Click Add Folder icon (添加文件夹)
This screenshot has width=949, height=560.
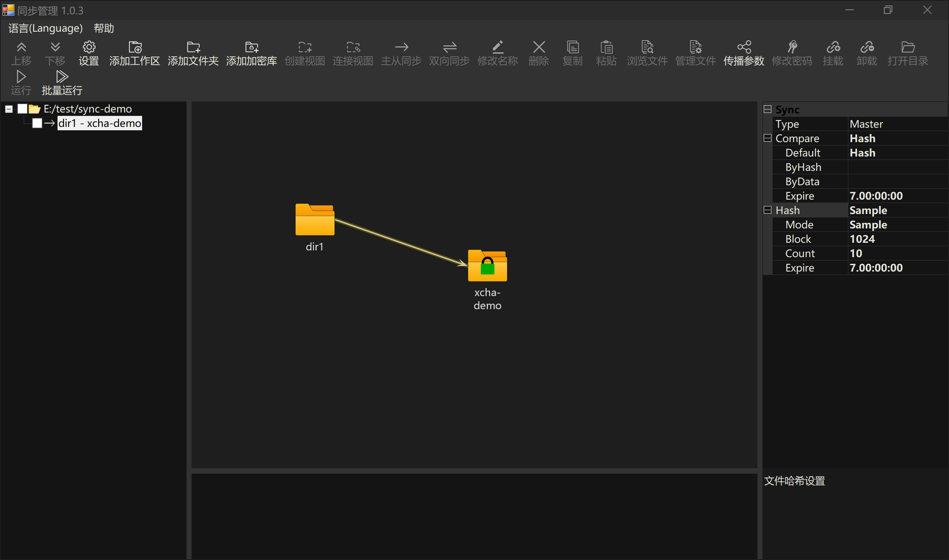tap(193, 47)
